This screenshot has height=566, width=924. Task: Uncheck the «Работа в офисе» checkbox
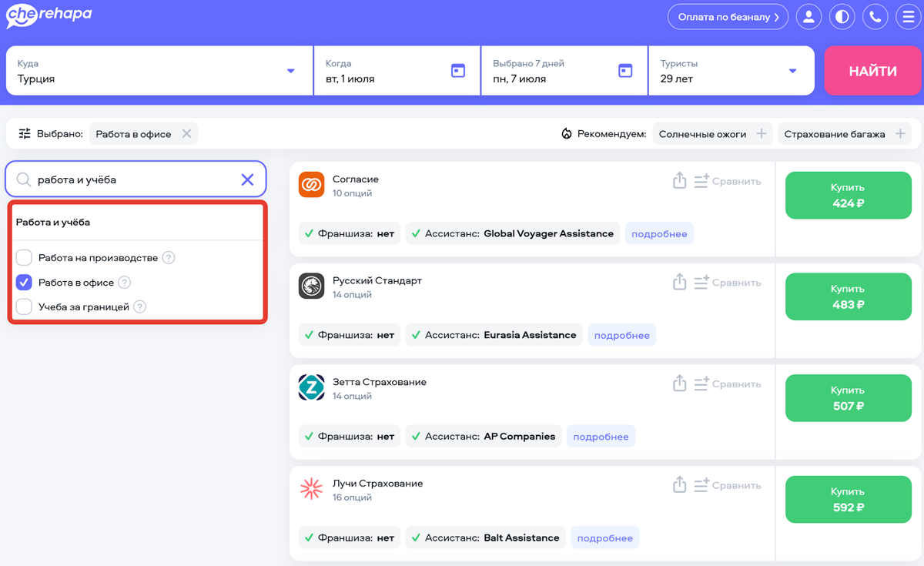tap(23, 283)
